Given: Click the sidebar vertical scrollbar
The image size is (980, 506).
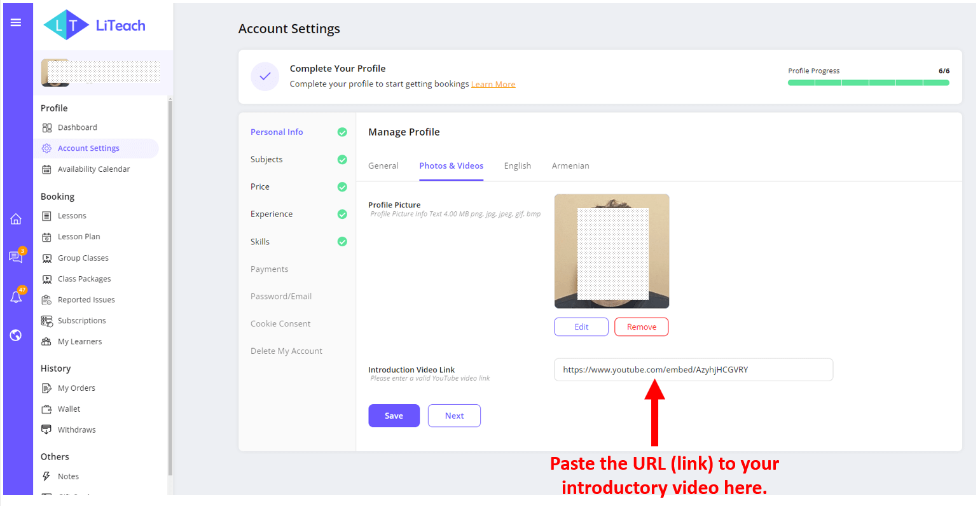Looking at the screenshot, I should [170, 286].
